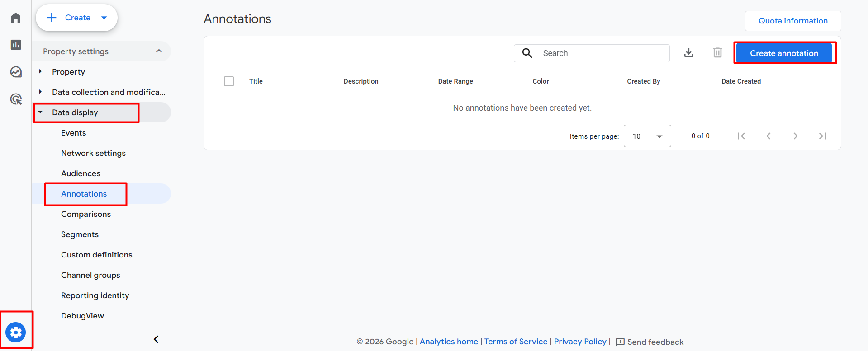Expand the Property tree item
868x351 pixels.
(40, 71)
